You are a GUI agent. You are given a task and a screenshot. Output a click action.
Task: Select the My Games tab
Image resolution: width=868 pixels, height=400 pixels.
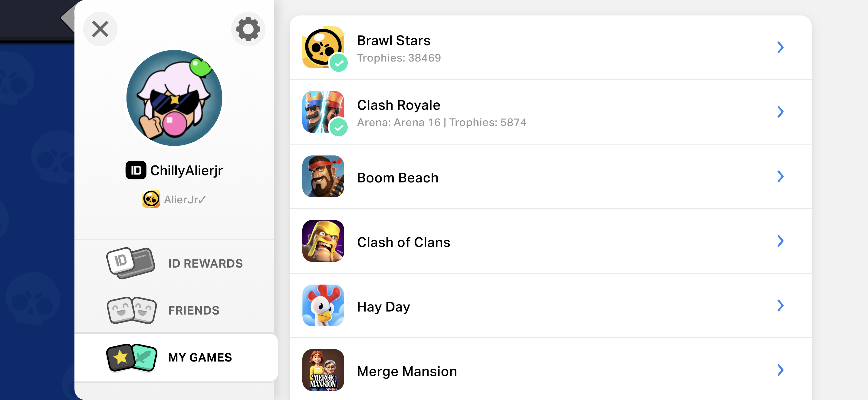click(176, 358)
